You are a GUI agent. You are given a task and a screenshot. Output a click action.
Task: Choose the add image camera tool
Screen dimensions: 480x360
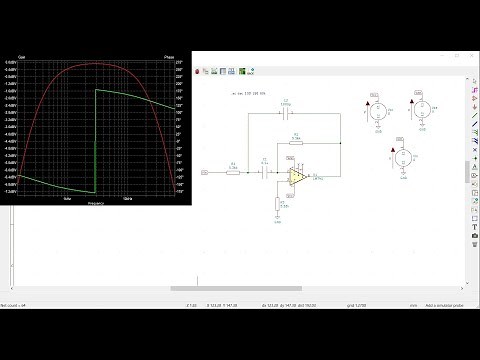475,236
